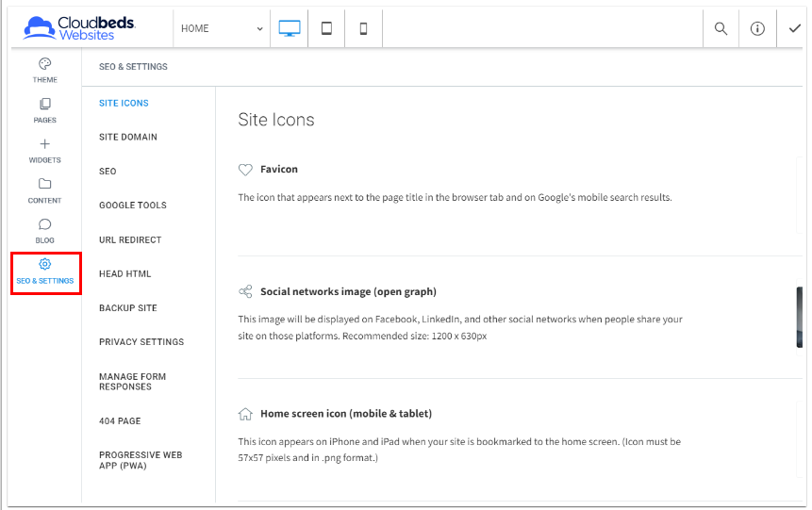The width and height of the screenshot is (812, 510).
Task: Expand the HOME page dropdown
Action: click(222, 28)
